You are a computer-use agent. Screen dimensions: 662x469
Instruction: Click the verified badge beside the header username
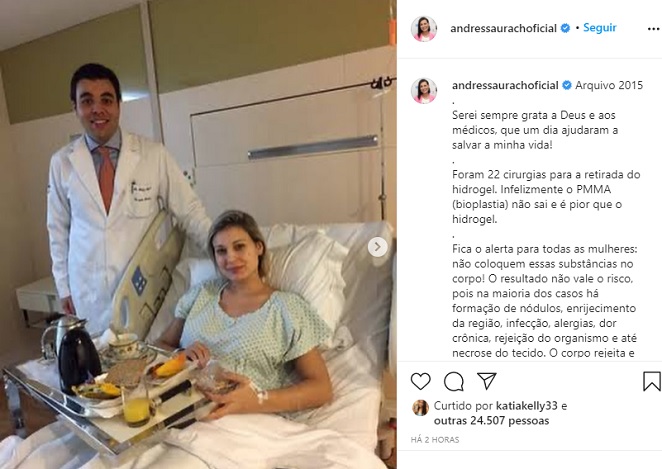click(x=565, y=28)
